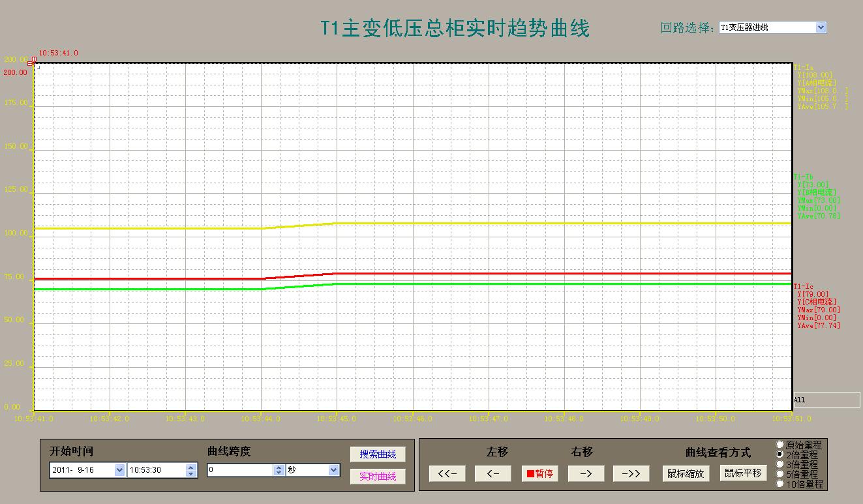
Task: Select the 5倍量程 radio option
Action: [x=780, y=474]
